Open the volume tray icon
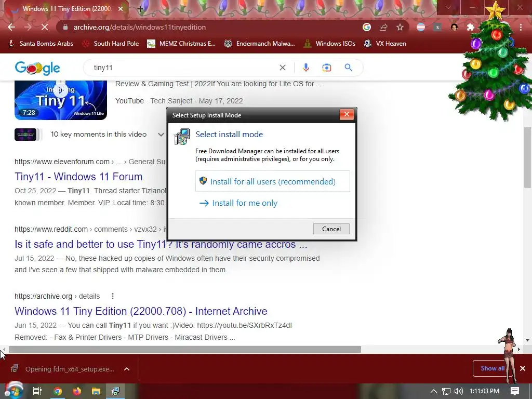Viewport: 532px width, 399px height. coord(458,391)
